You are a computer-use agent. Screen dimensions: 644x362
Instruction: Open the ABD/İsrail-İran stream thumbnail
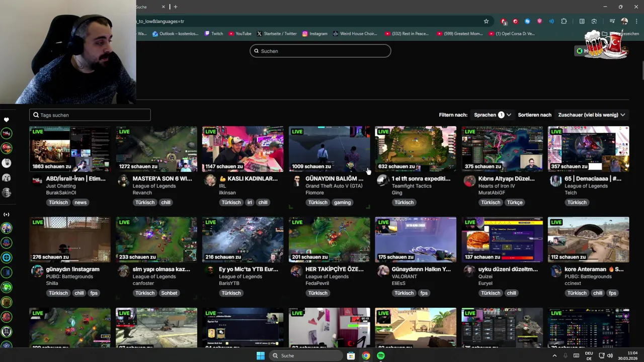coord(70,149)
